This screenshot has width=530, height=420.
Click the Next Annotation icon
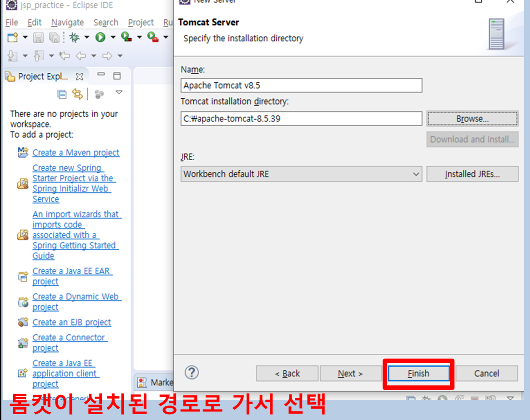pos(12,56)
